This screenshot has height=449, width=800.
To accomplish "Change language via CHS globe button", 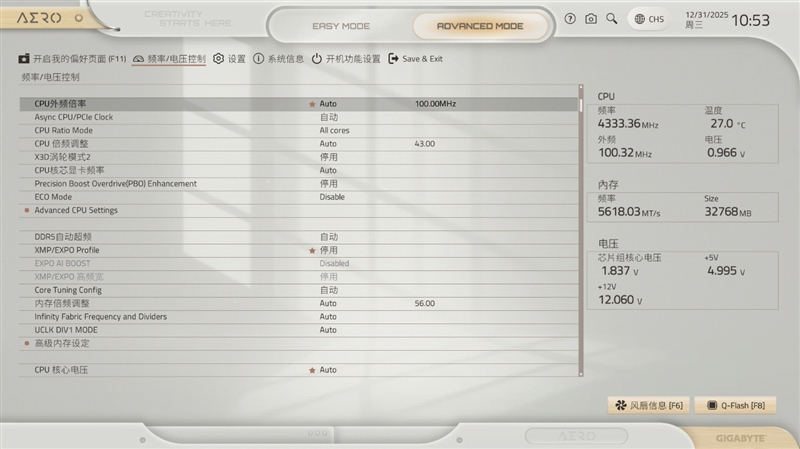I will tap(649, 19).
